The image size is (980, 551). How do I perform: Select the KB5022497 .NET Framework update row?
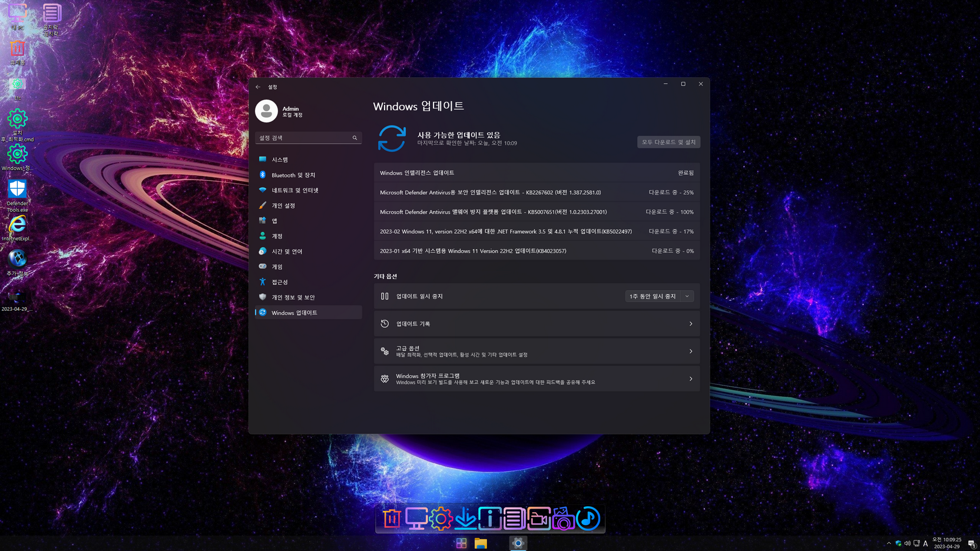[537, 231]
